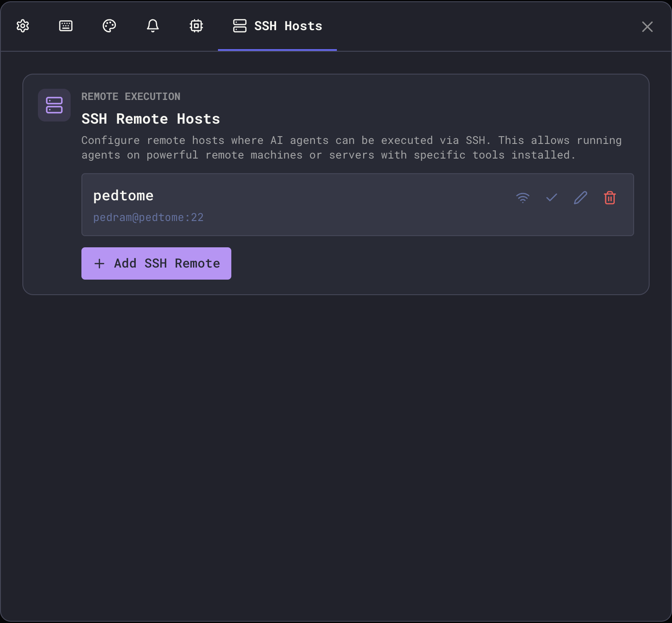
Task: Select the agents robot icon
Action: pyautogui.click(x=196, y=26)
